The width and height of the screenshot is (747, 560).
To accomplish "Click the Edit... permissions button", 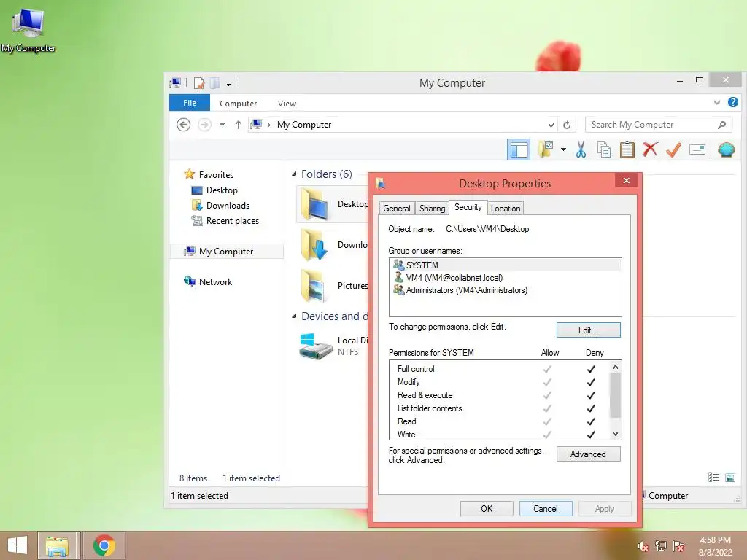I will pyautogui.click(x=589, y=330).
